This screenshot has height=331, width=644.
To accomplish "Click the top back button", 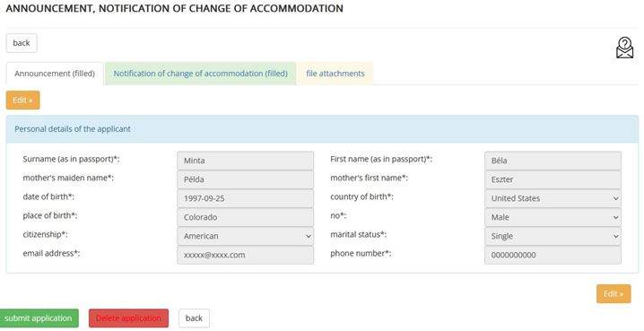I will click(22, 43).
